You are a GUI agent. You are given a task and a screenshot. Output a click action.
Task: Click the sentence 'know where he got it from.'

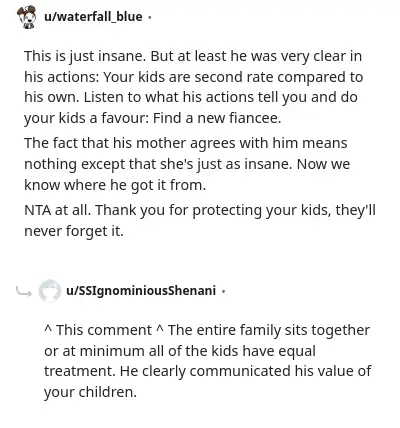point(115,185)
